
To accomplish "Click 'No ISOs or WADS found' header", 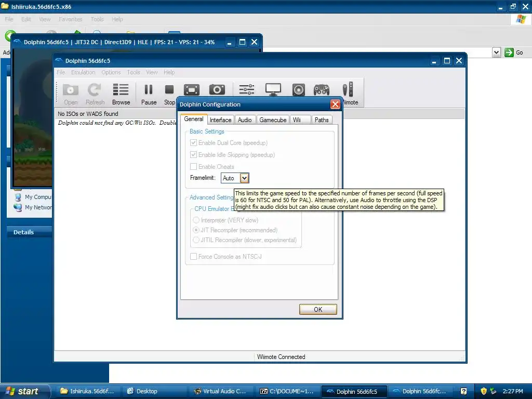I will coord(88,114).
